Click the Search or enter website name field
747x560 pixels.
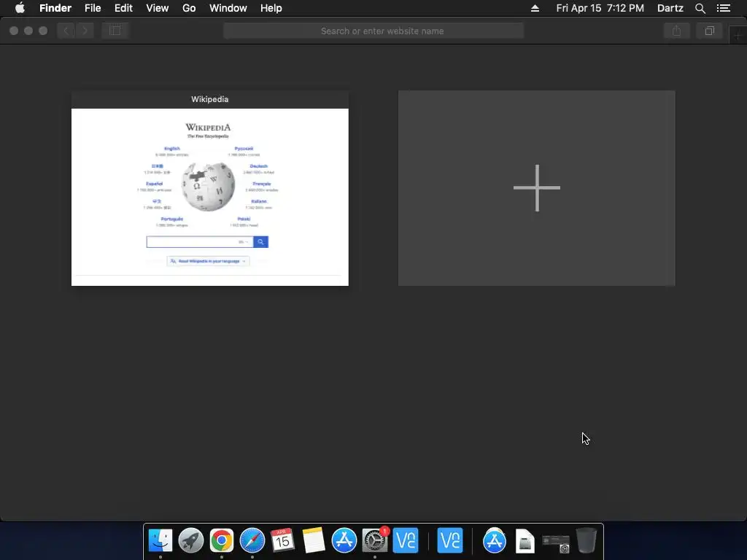coord(373,31)
